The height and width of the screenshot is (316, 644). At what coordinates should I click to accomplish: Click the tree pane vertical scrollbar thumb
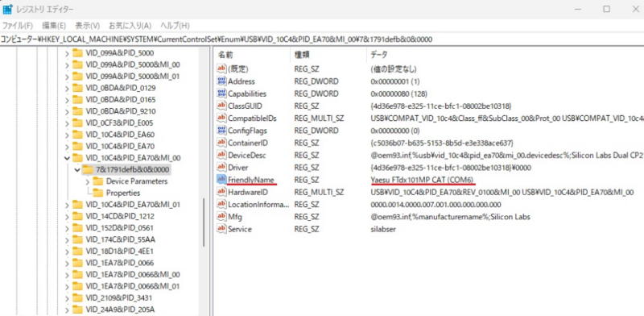(204, 222)
